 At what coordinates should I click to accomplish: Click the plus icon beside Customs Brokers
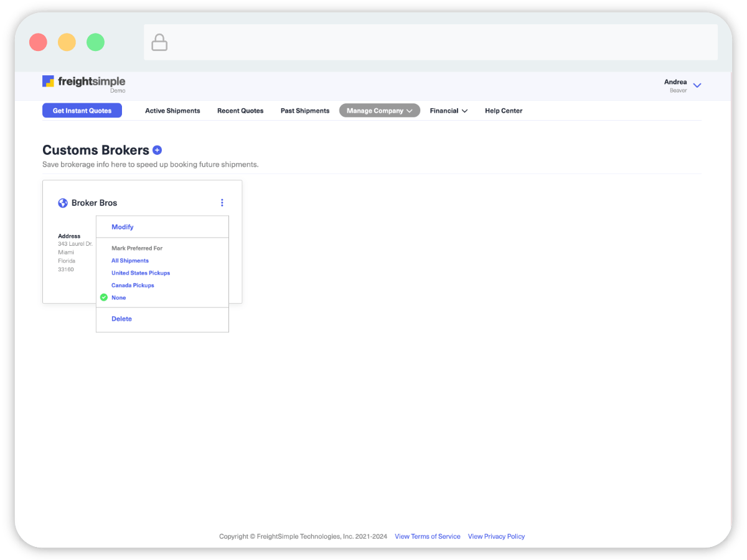(x=157, y=150)
